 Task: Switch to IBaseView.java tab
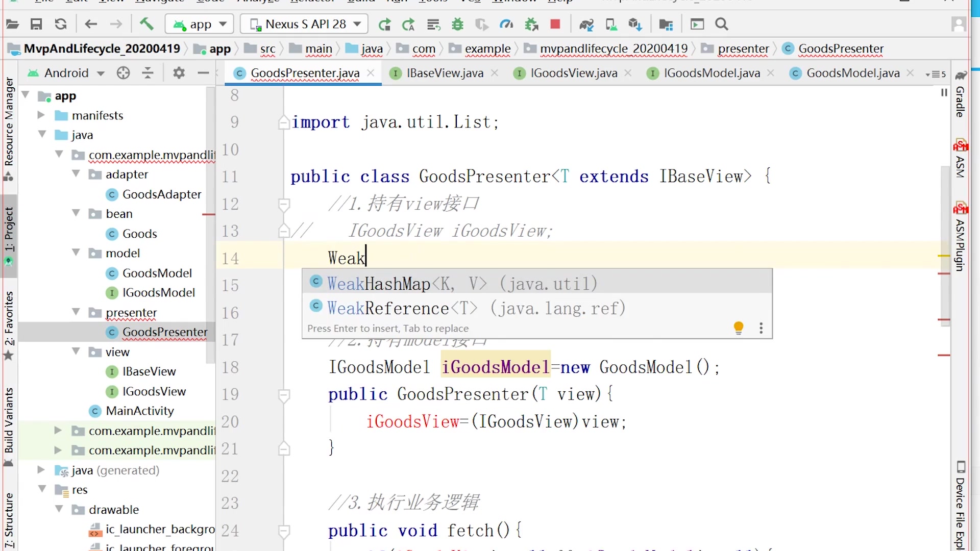[445, 73]
